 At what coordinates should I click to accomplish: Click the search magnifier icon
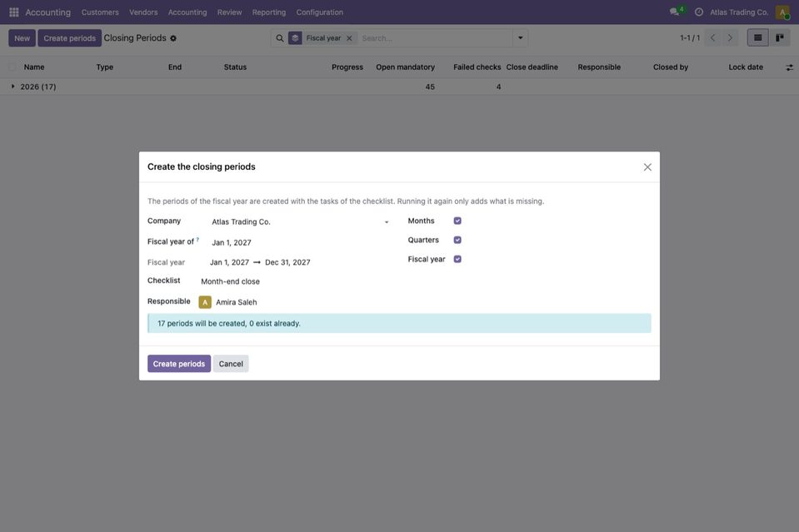coord(280,38)
